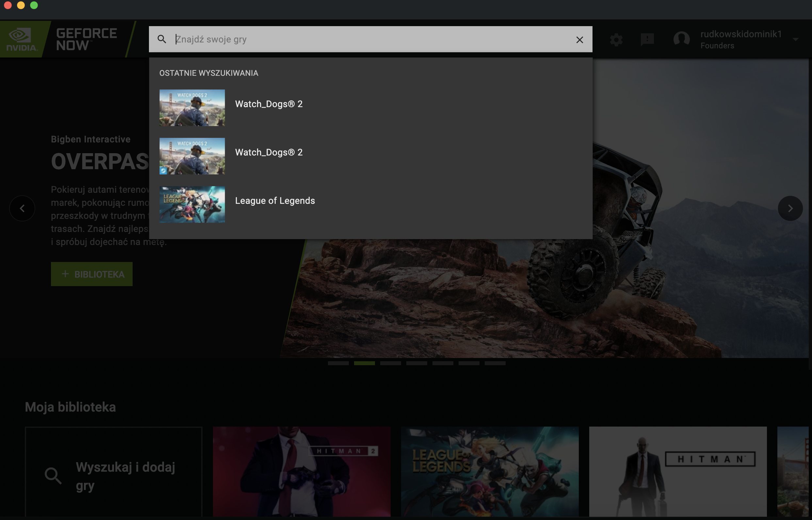The height and width of the screenshot is (520, 812).
Task: Go to next carousel slide arrow
Action: (x=790, y=208)
